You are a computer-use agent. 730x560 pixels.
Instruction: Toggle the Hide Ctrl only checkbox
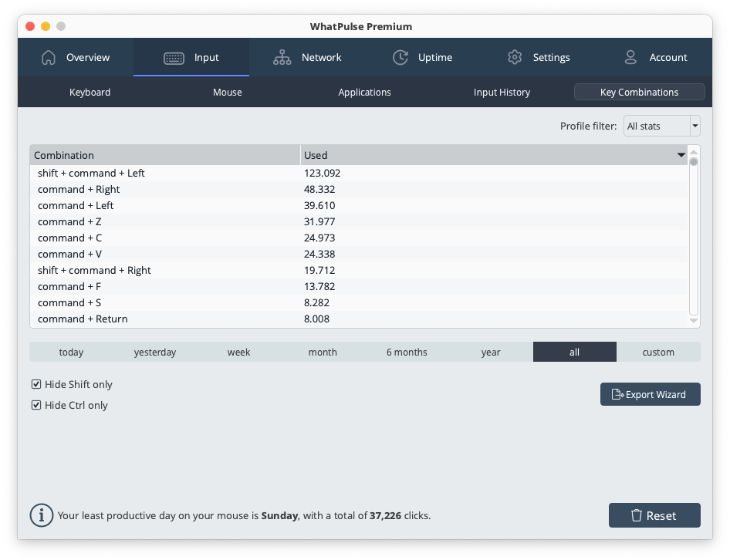(x=36, y=405)
